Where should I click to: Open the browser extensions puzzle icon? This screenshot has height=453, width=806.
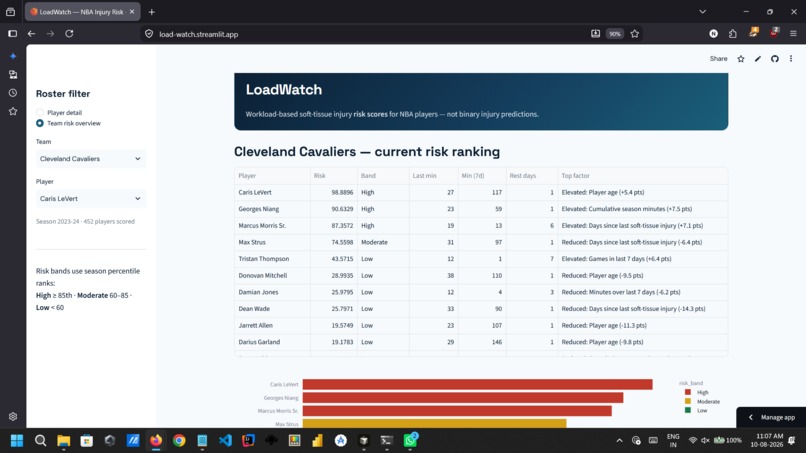733,34
